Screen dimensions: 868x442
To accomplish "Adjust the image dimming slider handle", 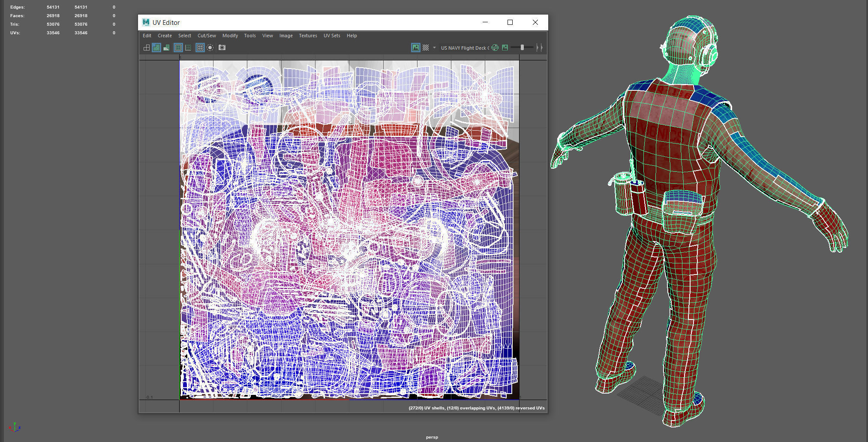I will tap(522, 48).
